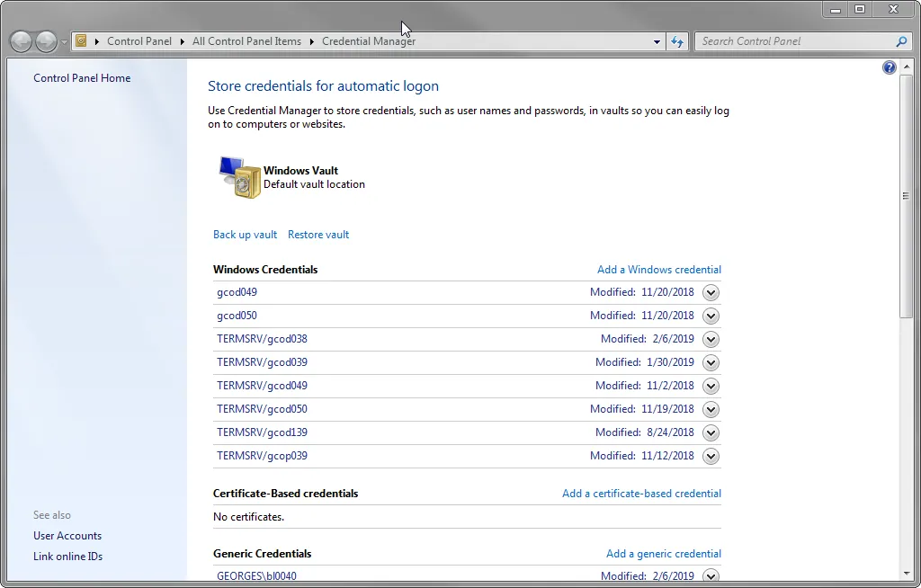Click the Modified 1/30/2019 date text

point(644,362)
